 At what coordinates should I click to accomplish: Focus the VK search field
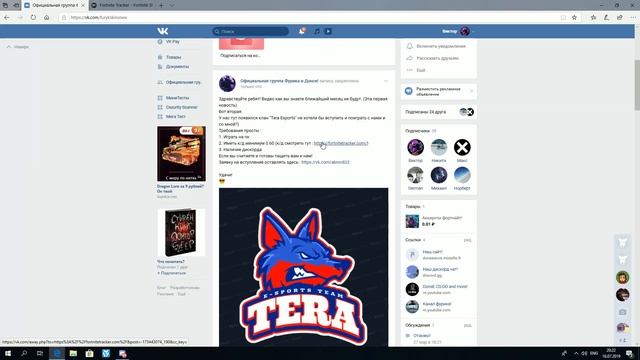click(250, 31)
